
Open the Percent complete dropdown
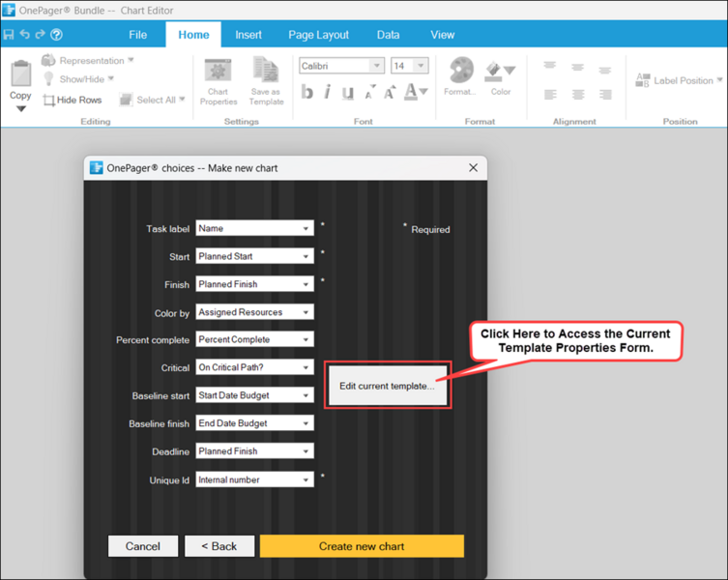point(255,339)
